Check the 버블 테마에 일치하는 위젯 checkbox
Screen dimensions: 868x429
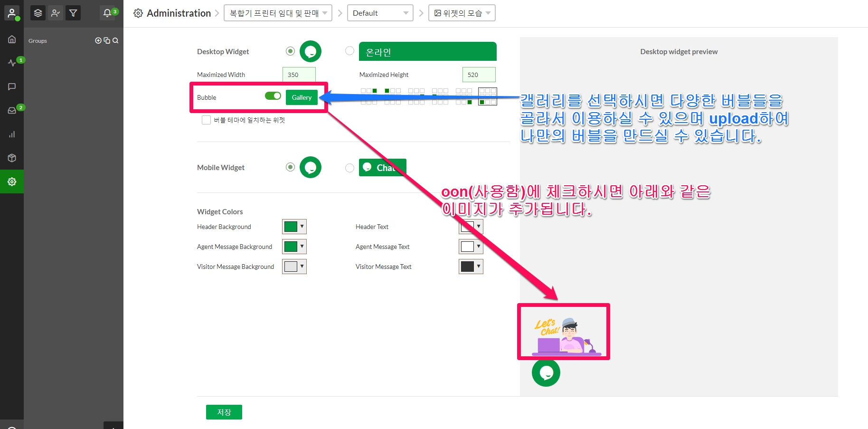pyautogui.click(x=206, y=120)
